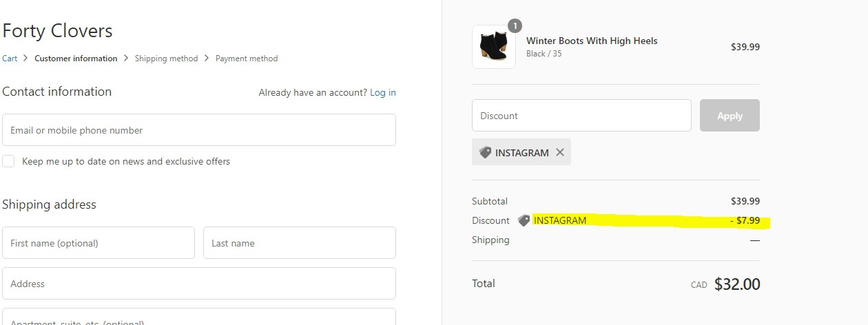Click the quantity badge on the boots image
The image size is (868, 325).
pyautogui.click(x=515, y=26)
